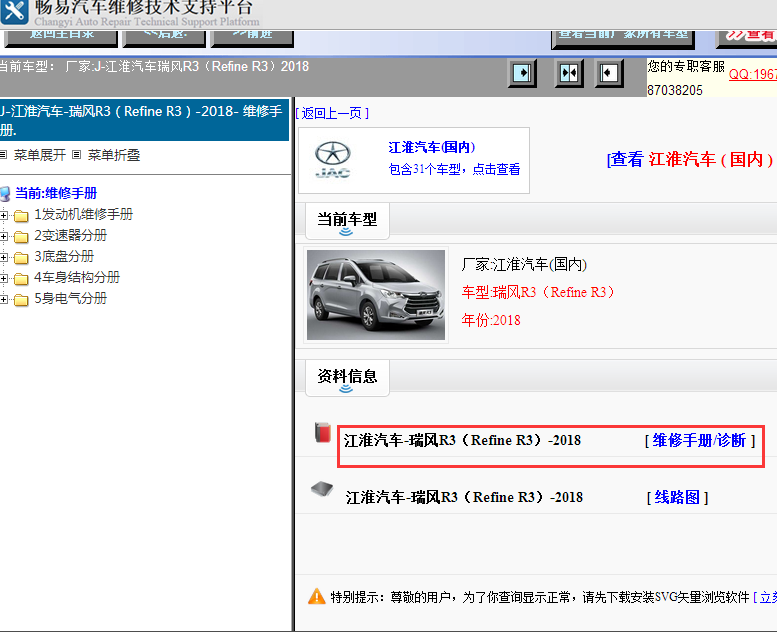Open the 5身电气分册 folder label
777x632 pixels.
[x=70, y=298]
